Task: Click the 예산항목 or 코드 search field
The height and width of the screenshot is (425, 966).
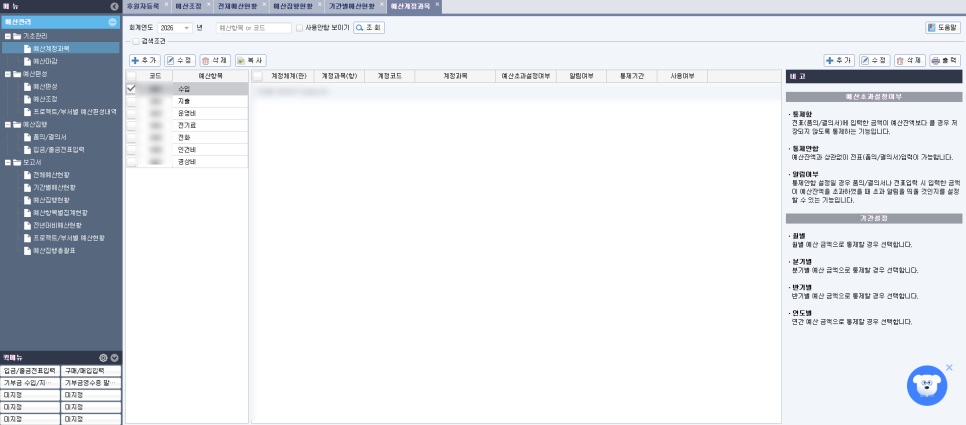Action: (x=254, y=28)
